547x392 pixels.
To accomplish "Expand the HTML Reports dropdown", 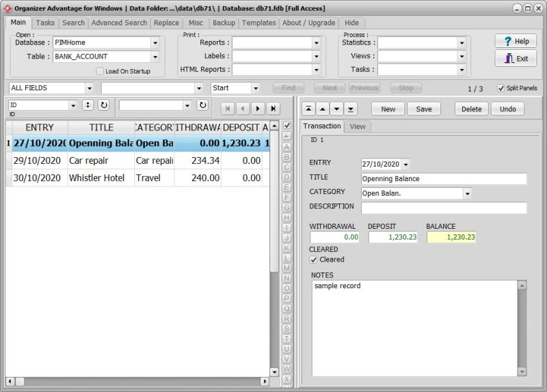I will tap(316, 70).
